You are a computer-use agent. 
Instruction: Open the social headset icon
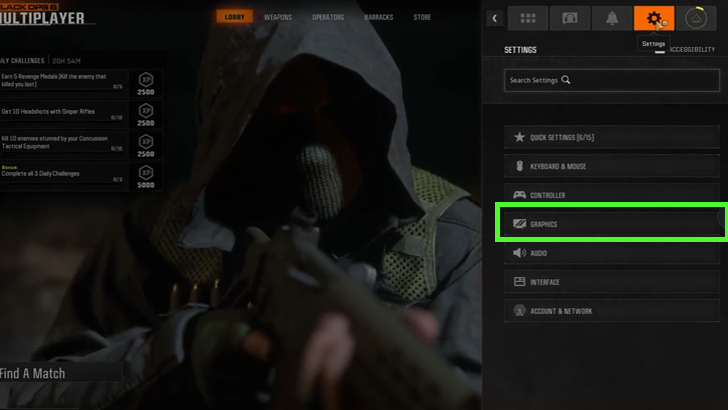[x=570, y=18]
